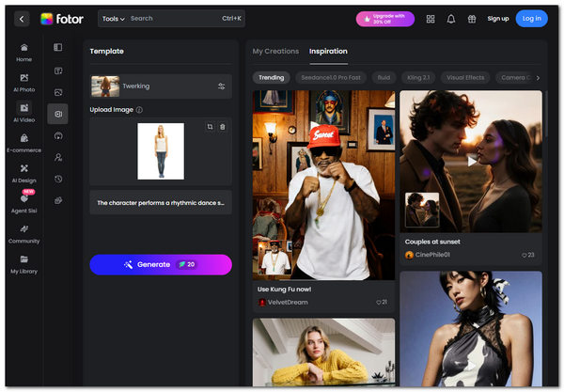Delete the uploaded image with trash icon
Image resolution: width=564 pixels, height=392 pixels.
click(x=222, y=127)
